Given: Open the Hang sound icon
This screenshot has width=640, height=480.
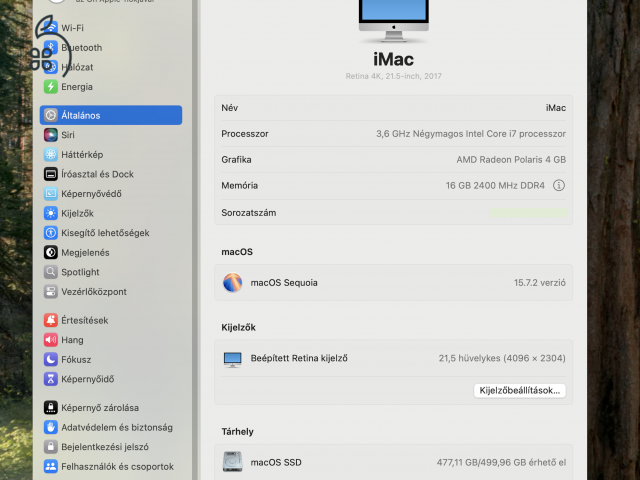Looking at the screenshot, I should coord(51,340).
